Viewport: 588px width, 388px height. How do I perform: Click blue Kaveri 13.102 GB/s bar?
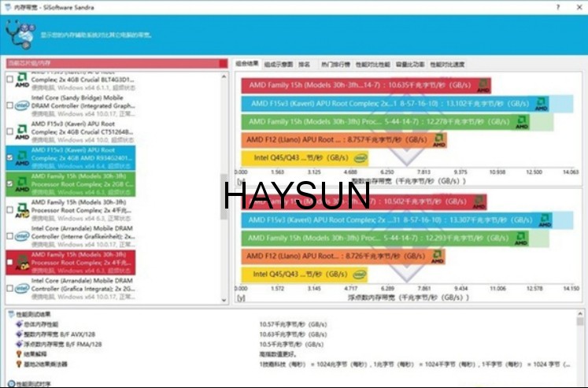coord(395,104)
